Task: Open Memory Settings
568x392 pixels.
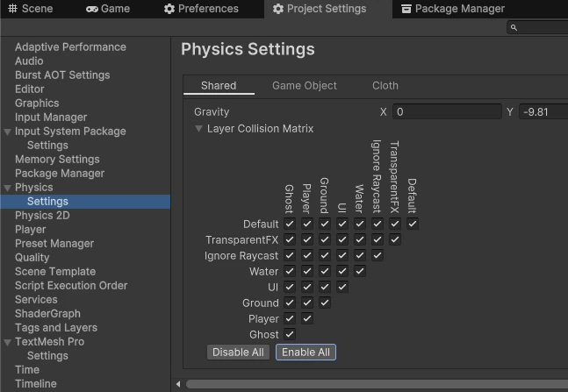Action: click(57, 160)
